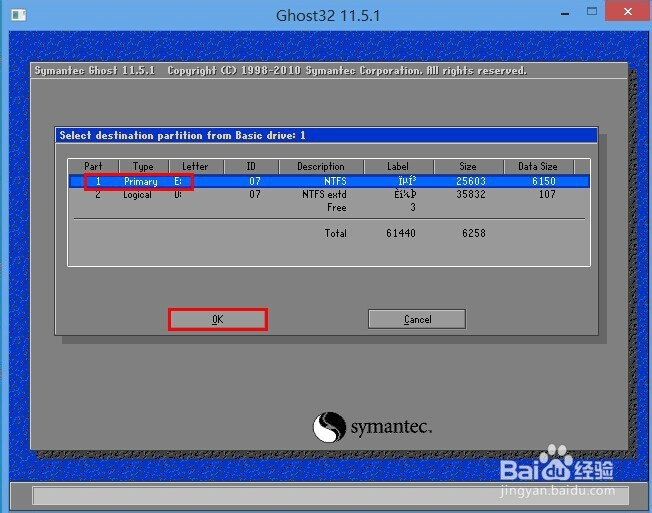Close the Ghost32 window

pos(629,14)
